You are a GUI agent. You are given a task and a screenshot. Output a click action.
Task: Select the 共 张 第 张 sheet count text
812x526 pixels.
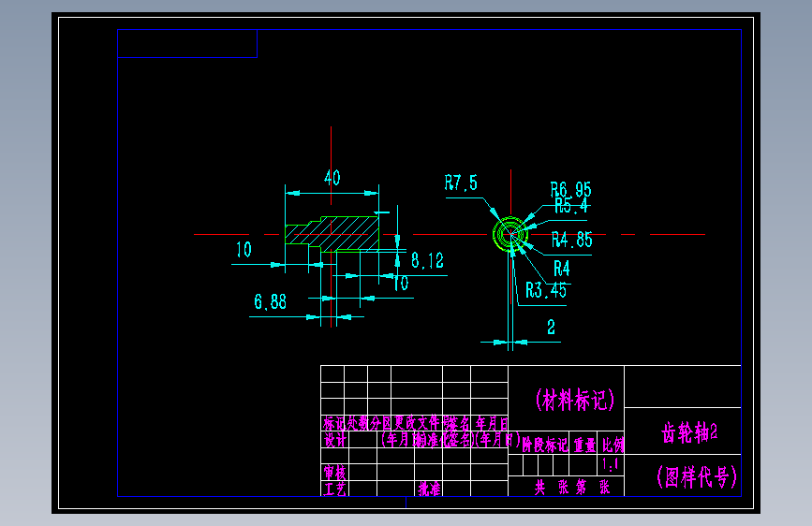(572, 488)
